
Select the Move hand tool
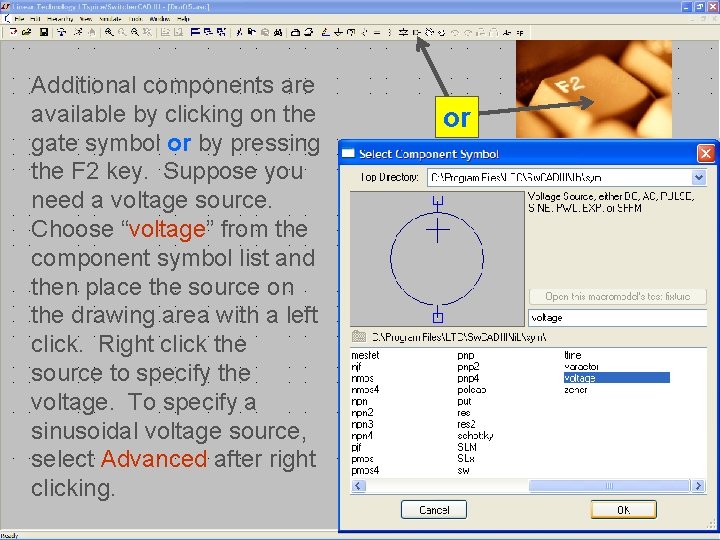pyautogui.click(x=430, y=32)
